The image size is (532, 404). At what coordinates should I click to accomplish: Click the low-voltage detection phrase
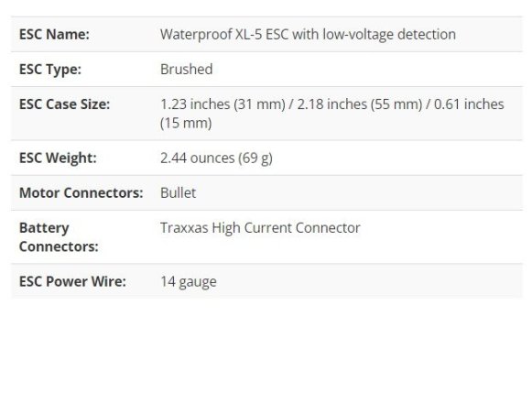389,34
